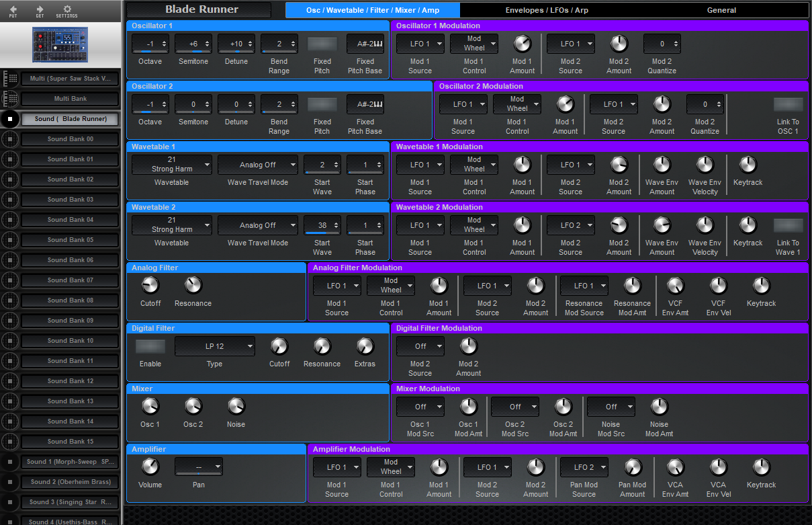
Task: Enable the Digital Filter
Action: tap(150, 346)
